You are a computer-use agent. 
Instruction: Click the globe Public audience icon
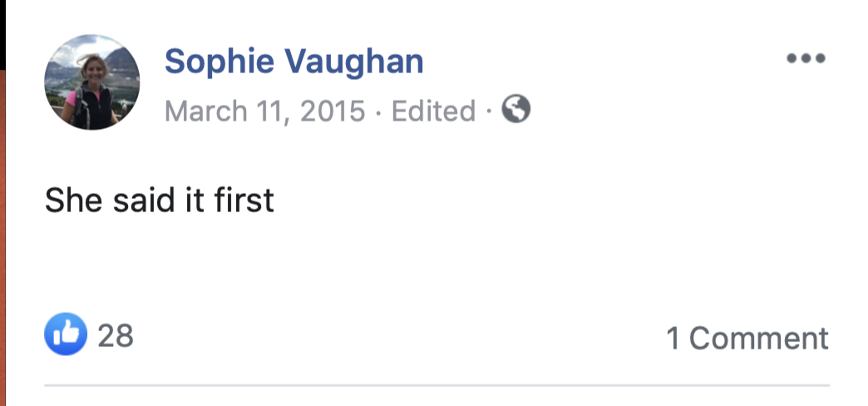coord(516,109)
